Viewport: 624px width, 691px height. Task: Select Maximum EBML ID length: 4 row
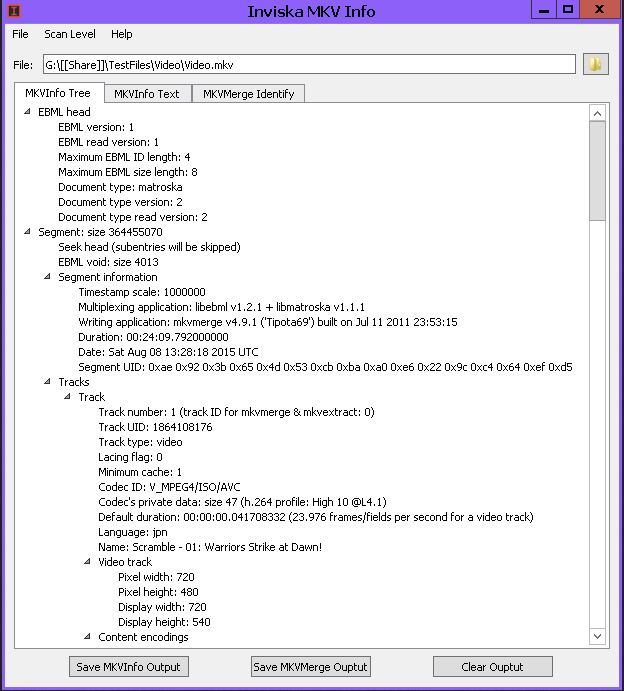(x=124, y=157)
